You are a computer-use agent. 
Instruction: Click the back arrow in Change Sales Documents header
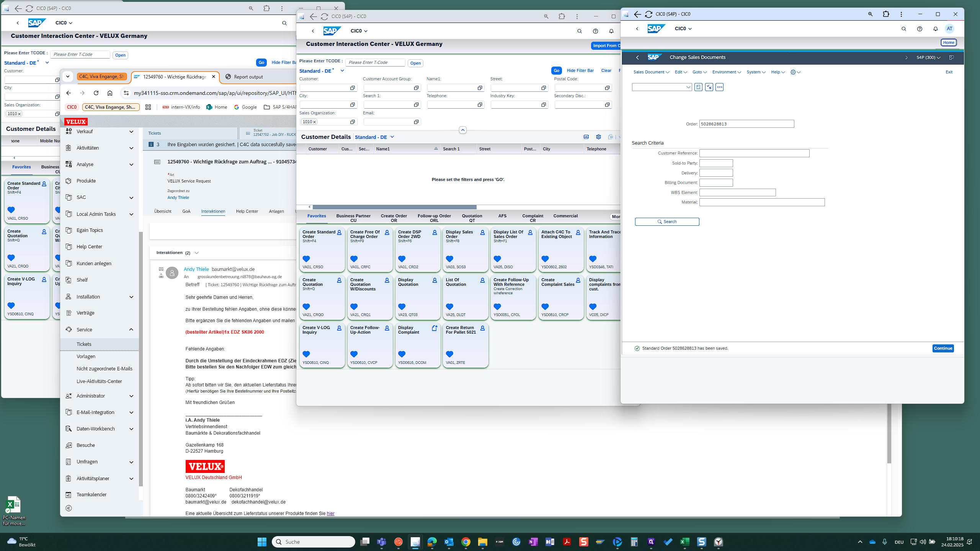(x=637, y=57)
